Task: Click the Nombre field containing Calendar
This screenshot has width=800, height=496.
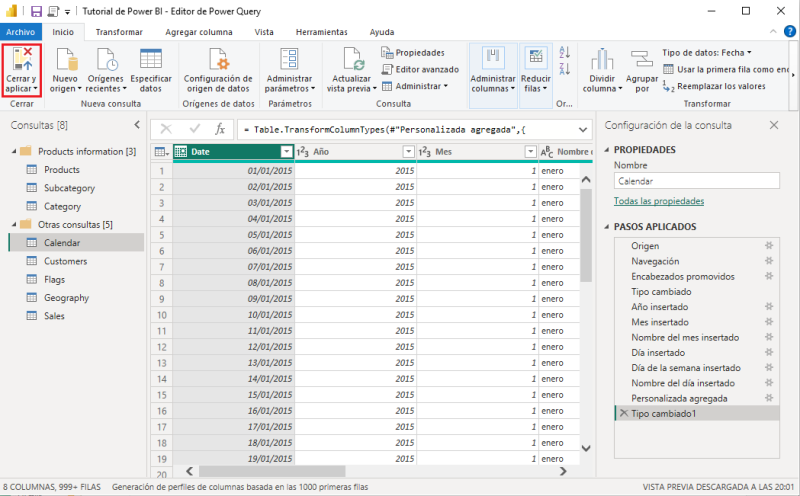Action: pos(696,181)
